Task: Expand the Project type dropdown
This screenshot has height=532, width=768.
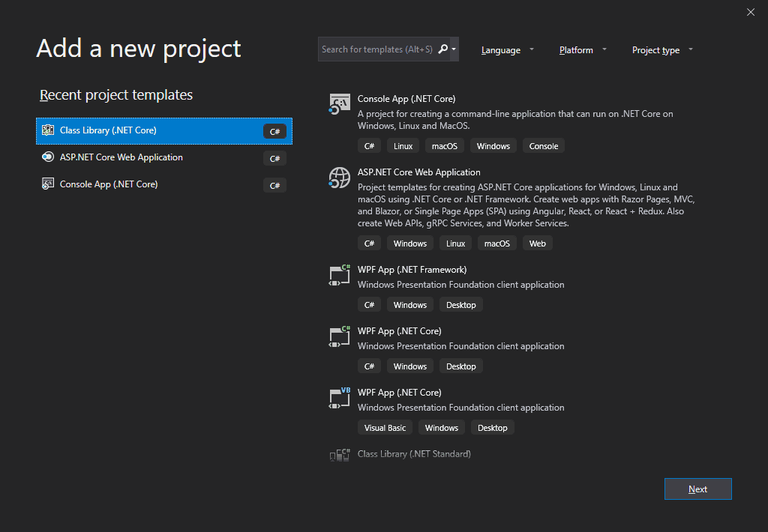Action: (x=662, y=50)
